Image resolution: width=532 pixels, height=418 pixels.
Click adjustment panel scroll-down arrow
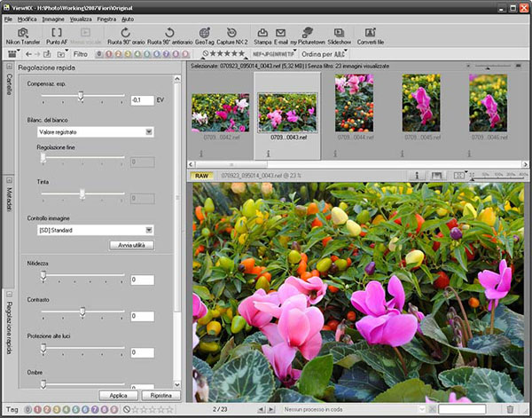click(177, 384)
